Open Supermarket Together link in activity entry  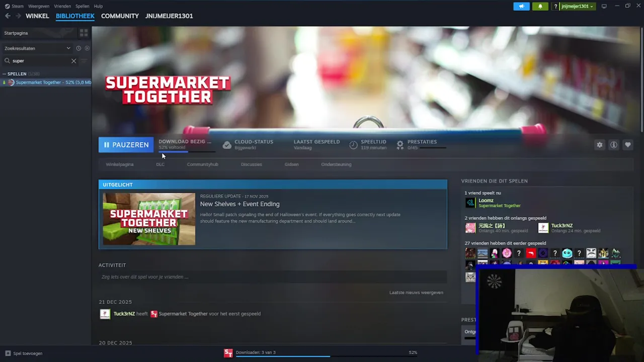[x=183, y=314]
